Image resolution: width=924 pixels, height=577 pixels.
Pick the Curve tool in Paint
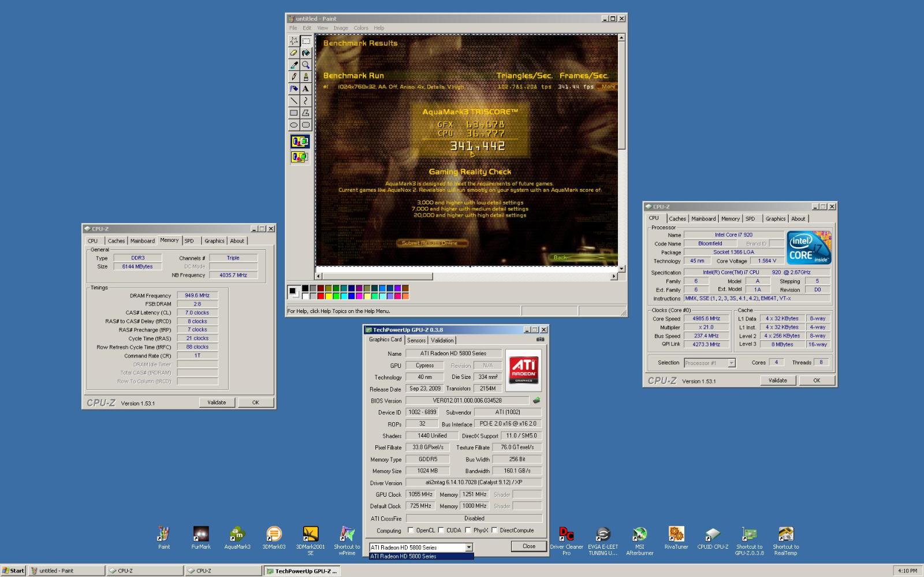[x=305, y=101]
